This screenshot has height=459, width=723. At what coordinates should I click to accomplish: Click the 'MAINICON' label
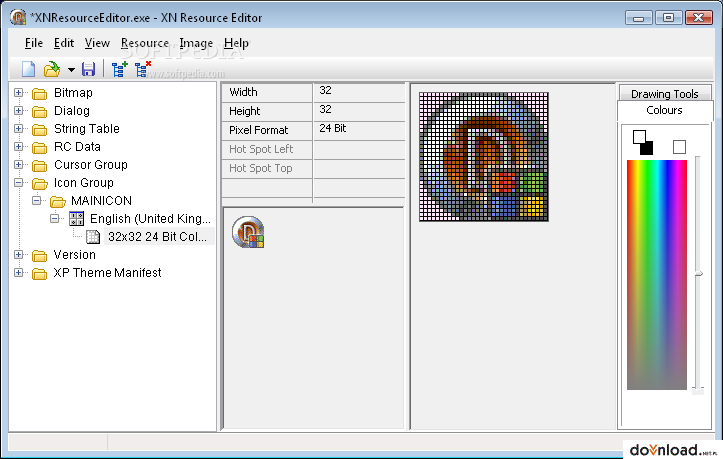click(101, 201)
